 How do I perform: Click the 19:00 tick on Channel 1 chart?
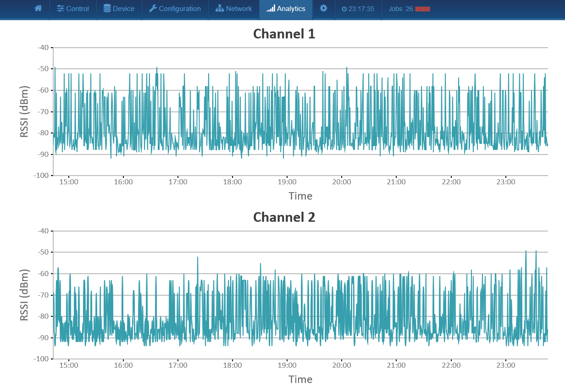(x=287, y=182)
